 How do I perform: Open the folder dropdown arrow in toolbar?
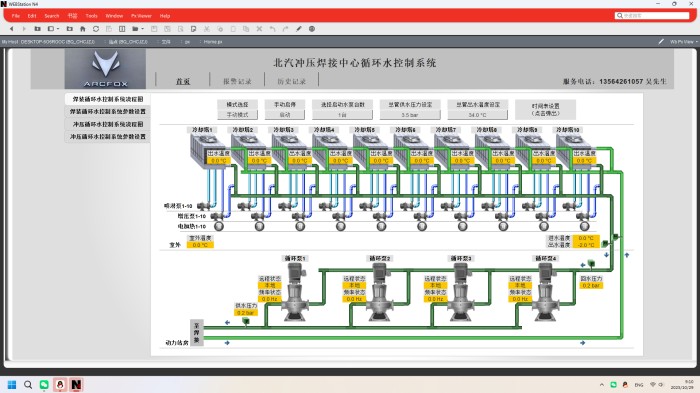142,29
